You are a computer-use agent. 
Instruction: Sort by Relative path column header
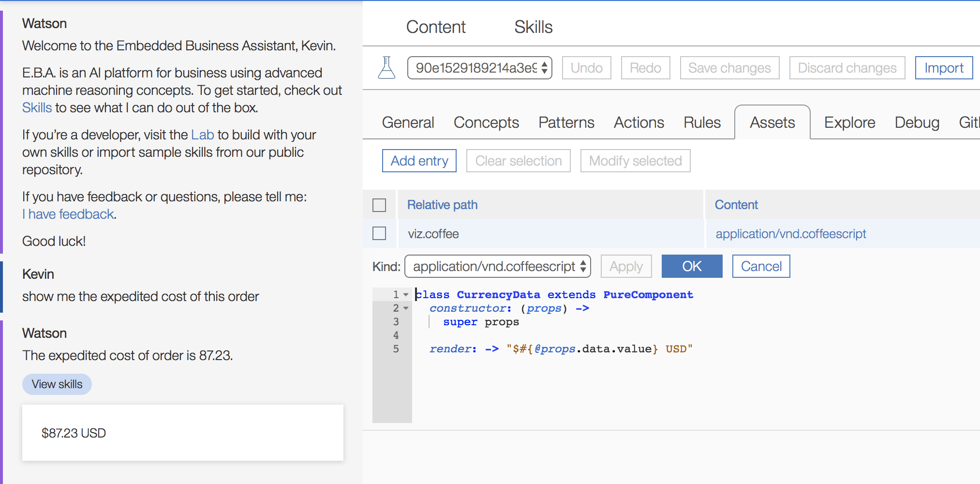point(442,205)
